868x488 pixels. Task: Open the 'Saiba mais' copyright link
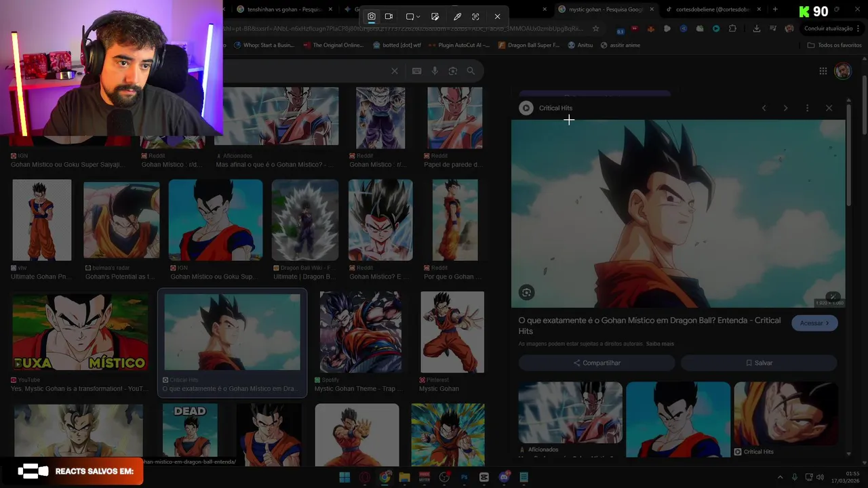tap(660, 344)
